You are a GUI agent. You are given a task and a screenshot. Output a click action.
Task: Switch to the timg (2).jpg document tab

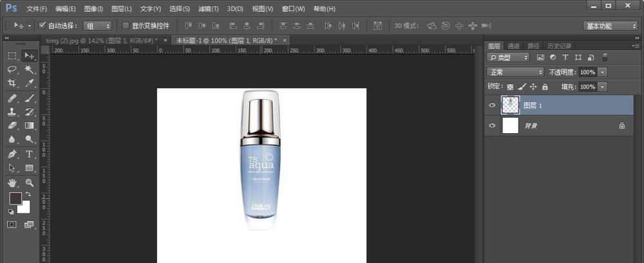pos(103,40)
